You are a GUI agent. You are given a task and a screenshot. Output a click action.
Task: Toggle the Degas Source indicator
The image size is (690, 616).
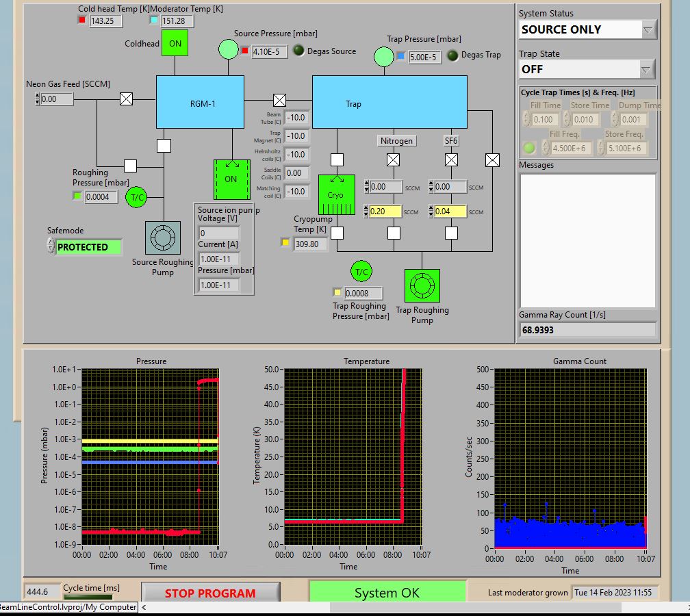point(298,51)
